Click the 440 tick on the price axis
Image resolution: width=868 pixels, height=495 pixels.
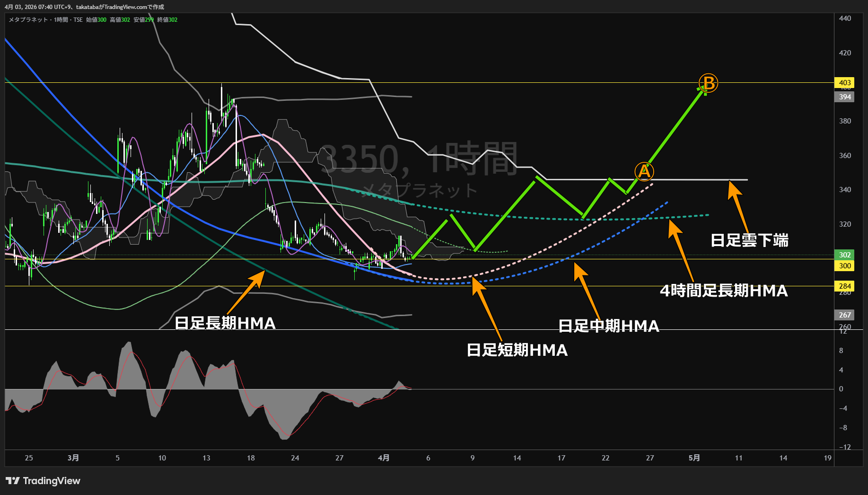[845, 18]
